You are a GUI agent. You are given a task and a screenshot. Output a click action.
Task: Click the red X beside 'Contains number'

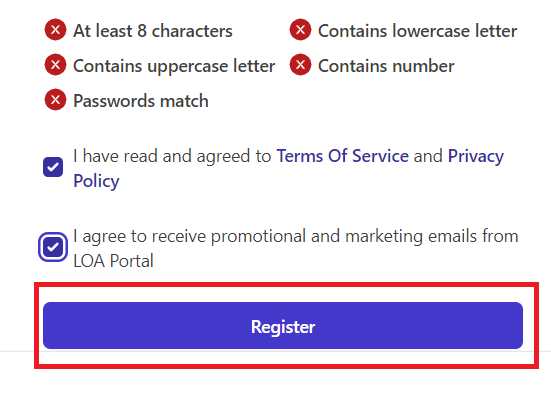pos(300,65)
